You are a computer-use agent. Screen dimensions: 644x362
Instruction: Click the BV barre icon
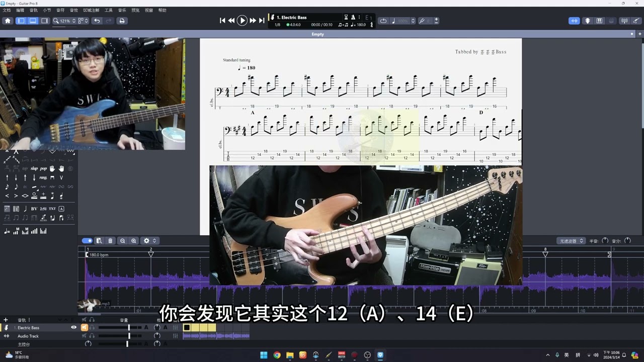34,209
